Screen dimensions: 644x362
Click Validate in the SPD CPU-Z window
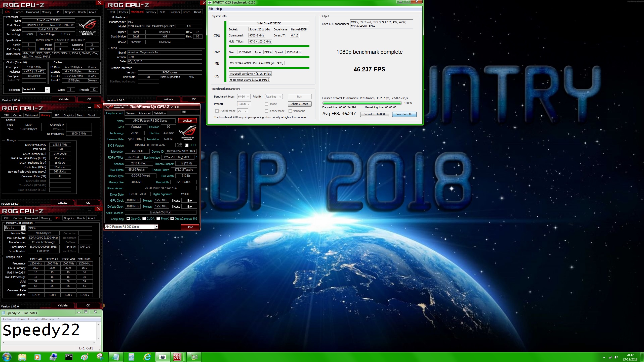(63, 305)
